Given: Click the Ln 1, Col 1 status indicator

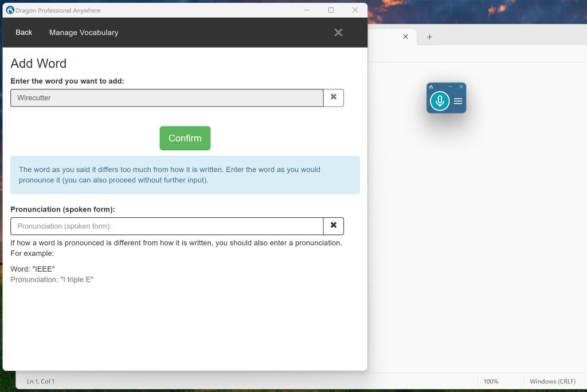Looking at the screenshot, I should pos(40,381).
